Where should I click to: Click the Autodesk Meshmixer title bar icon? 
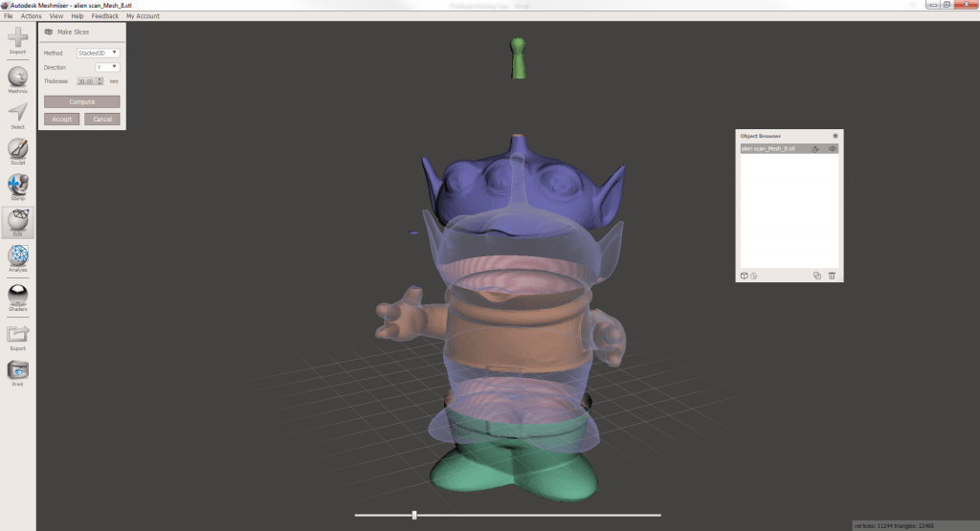coord(5,5)
